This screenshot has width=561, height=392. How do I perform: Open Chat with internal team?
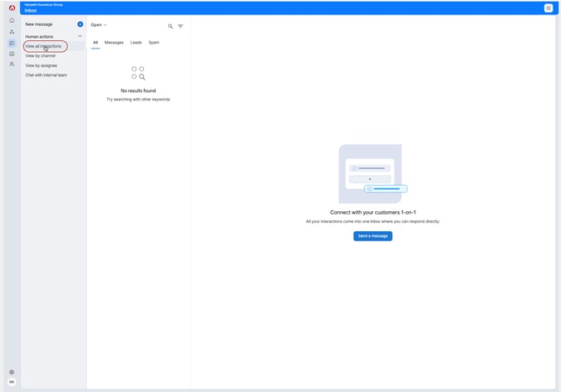click(x=46, y=75)
